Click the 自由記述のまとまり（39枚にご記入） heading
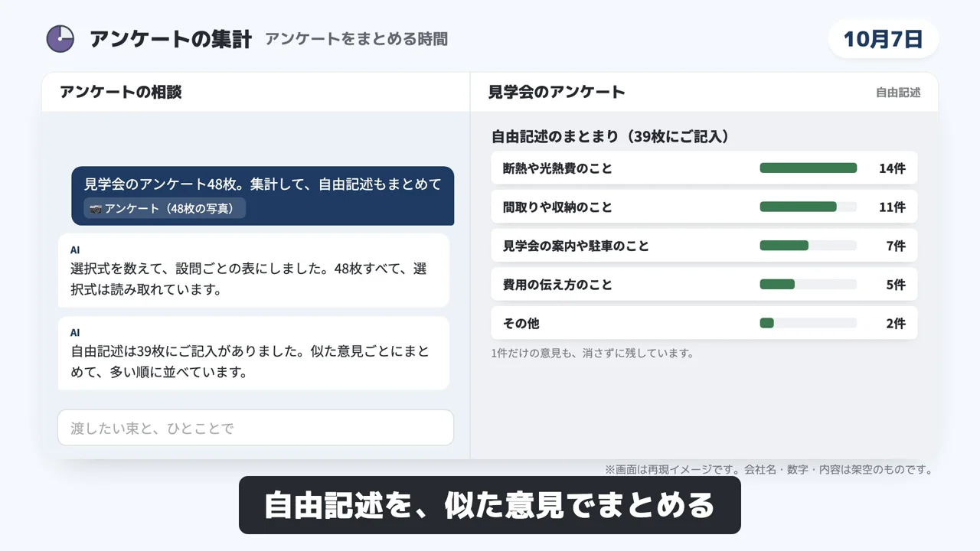Image resolution: width=980 pixels, height=551 pixels. pyautogui.click(x=610, y=137)
